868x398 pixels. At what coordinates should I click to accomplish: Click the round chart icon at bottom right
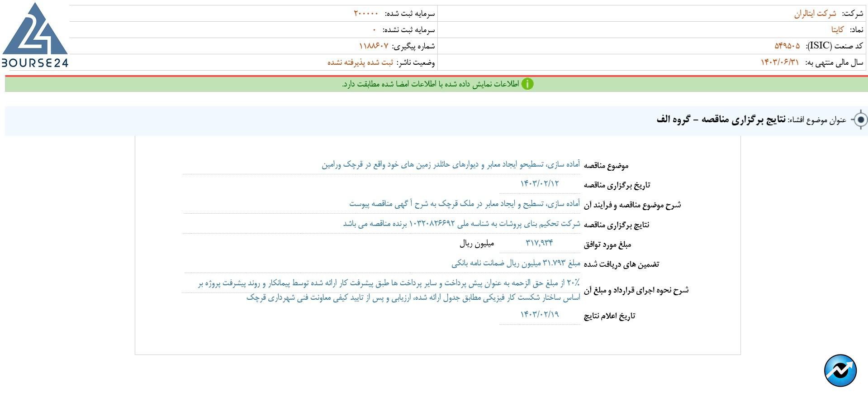coord(840,371)
